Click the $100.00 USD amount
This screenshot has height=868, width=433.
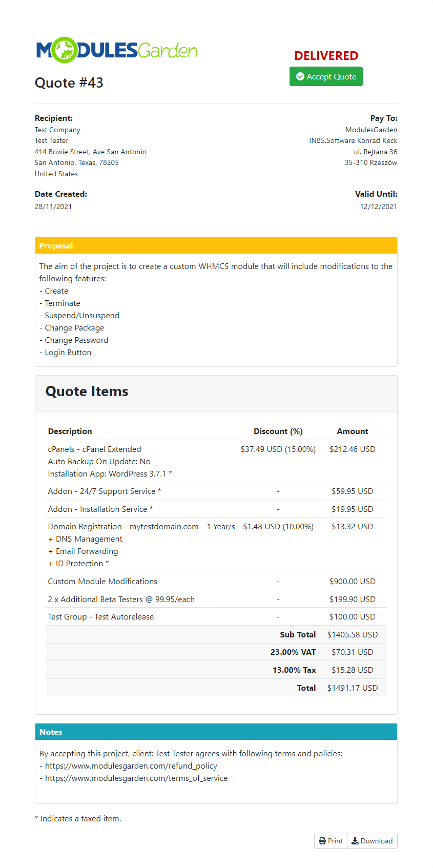pyautogui.click(x=353, y=616)
